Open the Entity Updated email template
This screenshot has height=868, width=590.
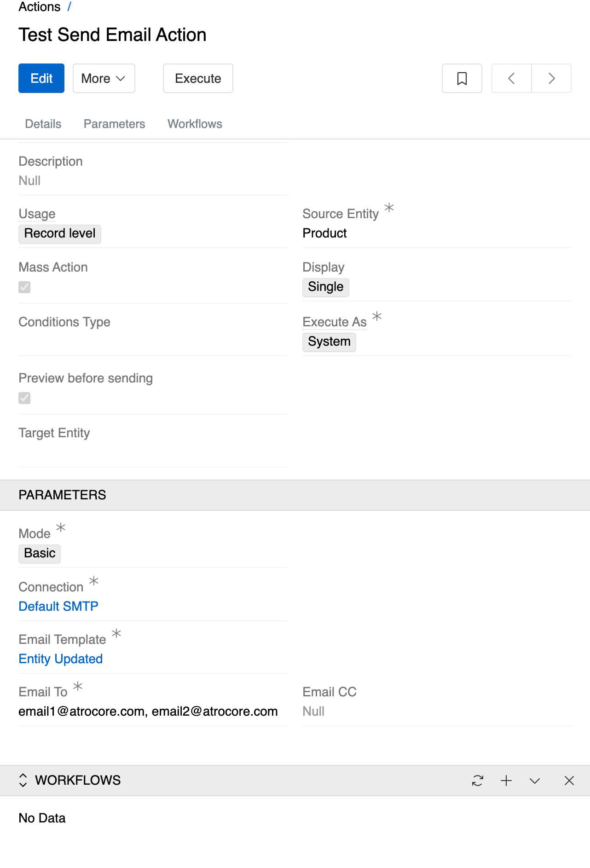(x=60, y=659)
